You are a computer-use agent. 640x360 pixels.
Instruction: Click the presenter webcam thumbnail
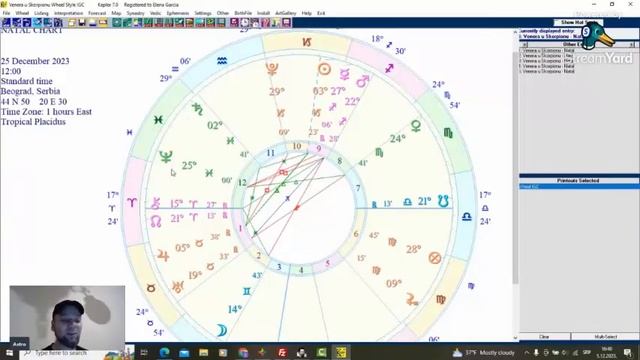[x=67, y=318]
